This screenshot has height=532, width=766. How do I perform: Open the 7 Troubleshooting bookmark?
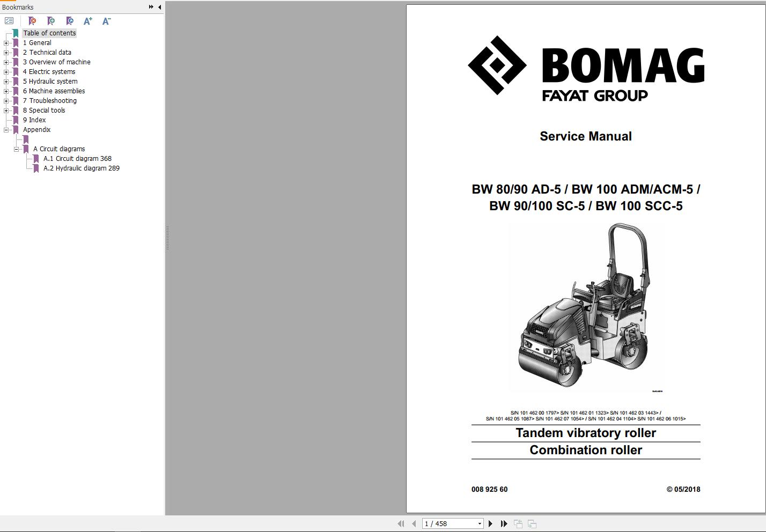[x=50, y=101]
